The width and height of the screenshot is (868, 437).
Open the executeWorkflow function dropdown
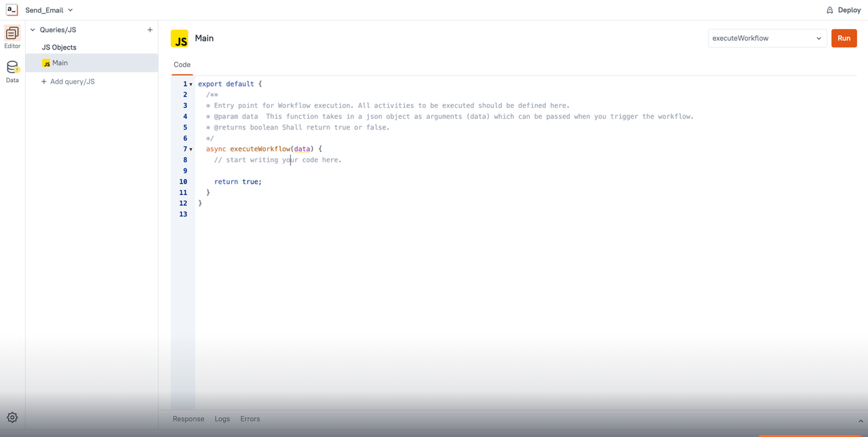tap(766, 38)
